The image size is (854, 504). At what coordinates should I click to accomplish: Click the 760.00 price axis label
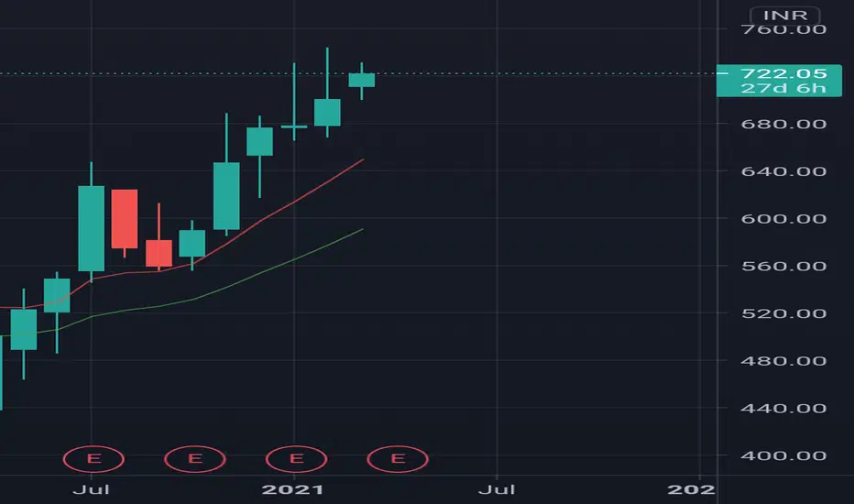(x=783, y=29)
